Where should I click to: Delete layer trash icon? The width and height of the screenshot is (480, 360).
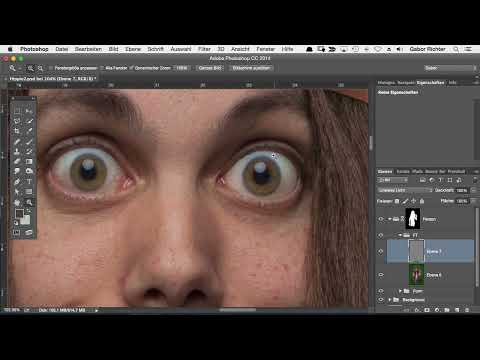[467, 310]
